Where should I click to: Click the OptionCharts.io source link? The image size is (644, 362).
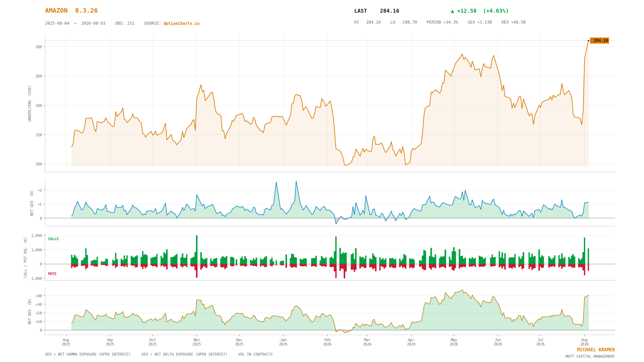tap(181, 23)
